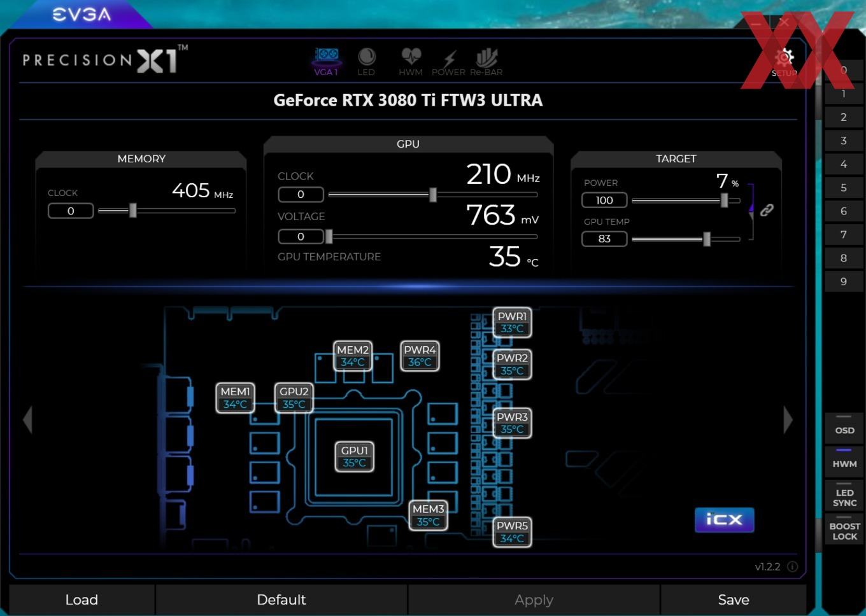Click the PWR4 temperature sensor

[420, 356]
